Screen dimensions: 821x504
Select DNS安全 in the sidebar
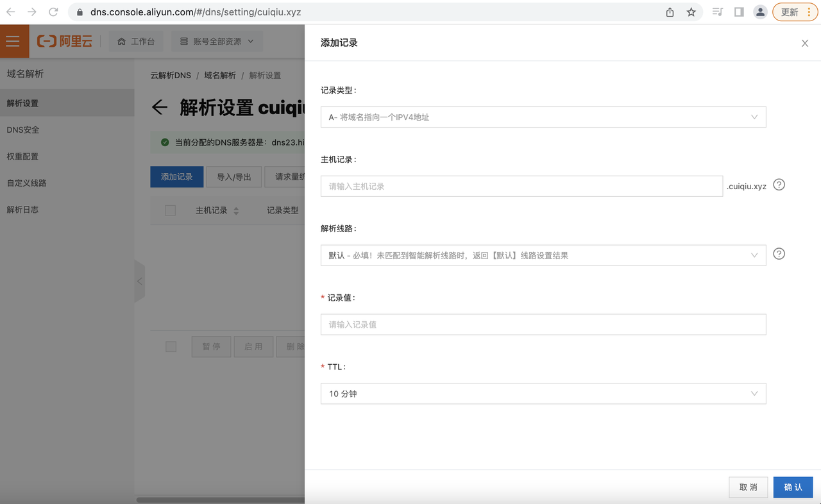click(x=67, y=130)
